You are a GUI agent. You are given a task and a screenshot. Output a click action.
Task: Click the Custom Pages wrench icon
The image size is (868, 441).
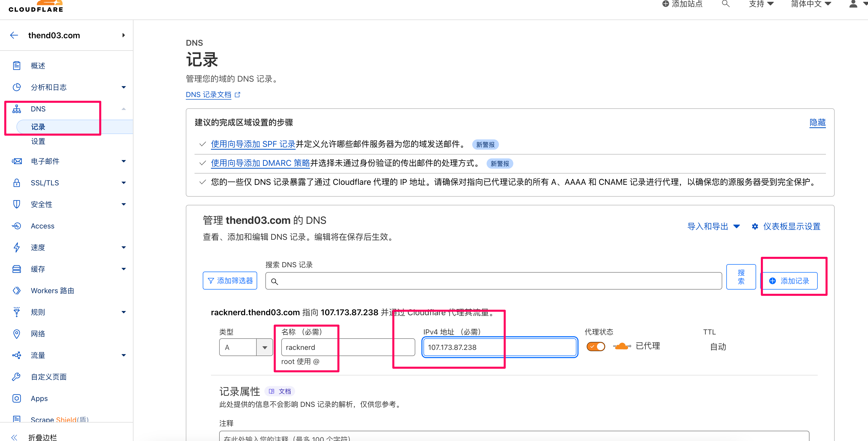click(16, 377)
